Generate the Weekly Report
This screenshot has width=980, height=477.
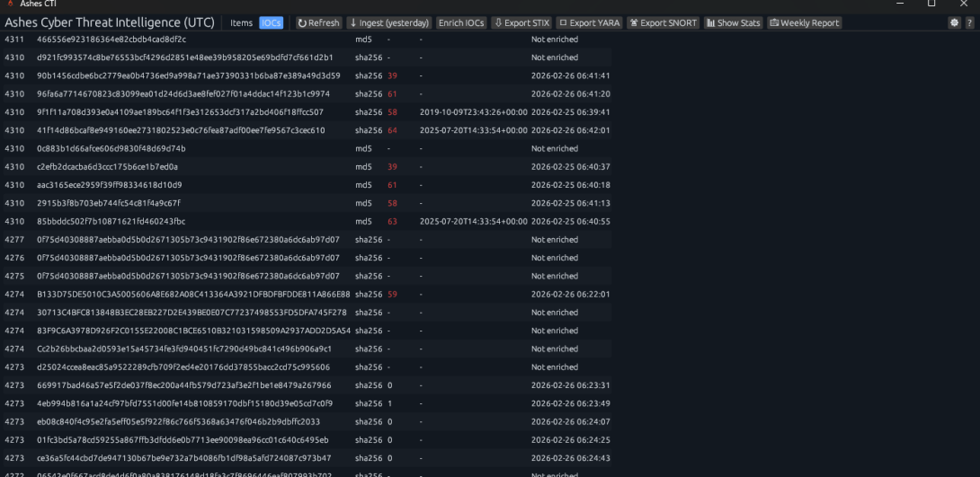[x=805, y=23]
